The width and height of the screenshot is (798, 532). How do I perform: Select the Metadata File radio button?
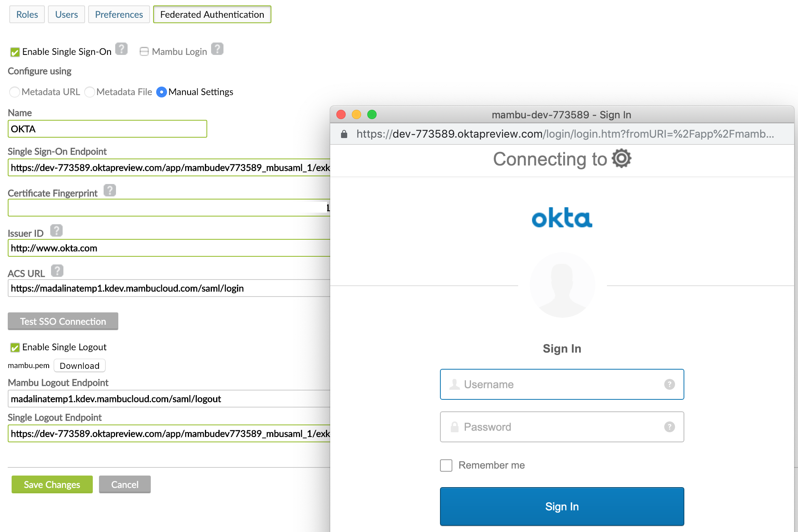tap(90, 92)
